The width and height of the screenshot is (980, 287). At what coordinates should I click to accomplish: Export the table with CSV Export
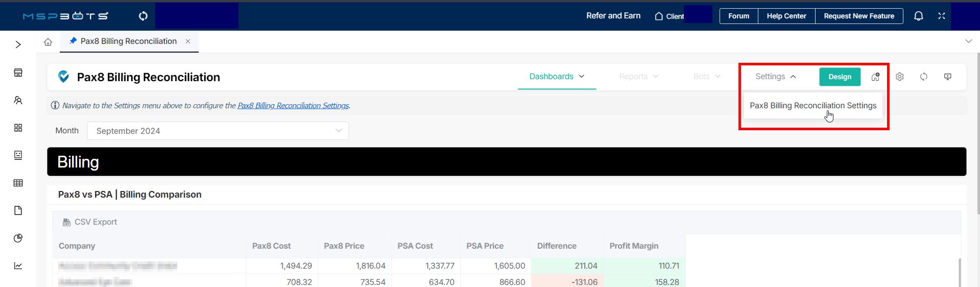coord(90,222)
